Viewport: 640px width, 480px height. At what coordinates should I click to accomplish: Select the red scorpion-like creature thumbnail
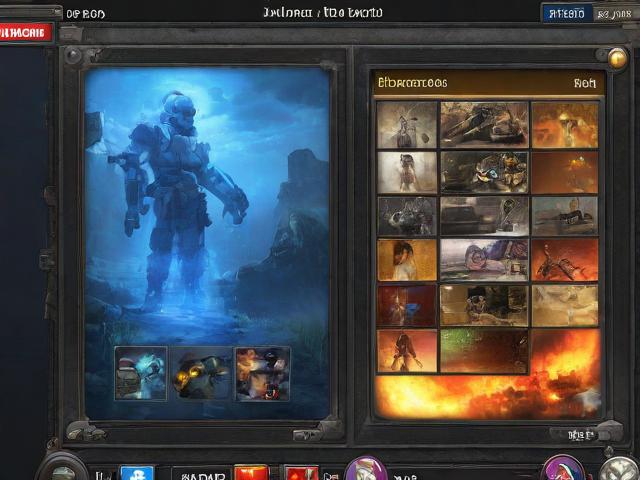(565, 260)
